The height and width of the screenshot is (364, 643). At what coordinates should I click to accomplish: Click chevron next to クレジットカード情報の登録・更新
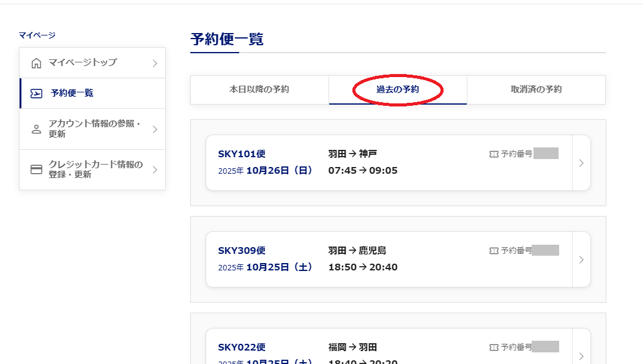(x=155, y=169)
